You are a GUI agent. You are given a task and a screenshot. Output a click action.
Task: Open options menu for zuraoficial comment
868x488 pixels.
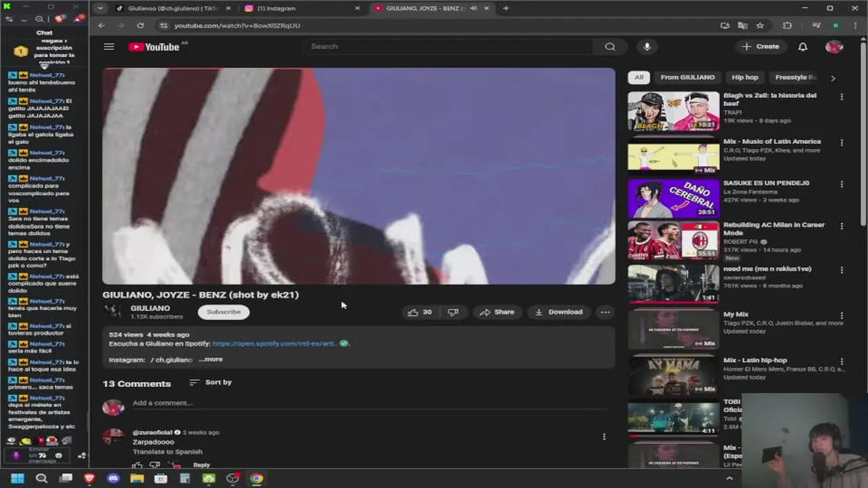click(604, 437)
